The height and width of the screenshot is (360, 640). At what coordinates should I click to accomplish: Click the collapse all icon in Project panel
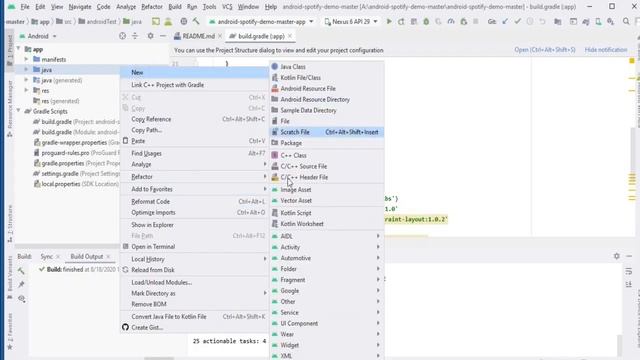click(x=135, y=36)
